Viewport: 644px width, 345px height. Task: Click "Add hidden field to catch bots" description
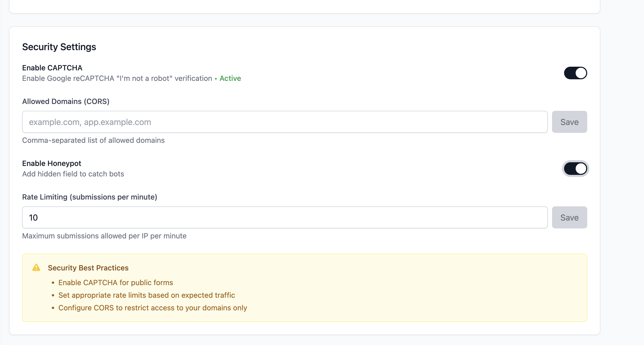click(73, 174)
